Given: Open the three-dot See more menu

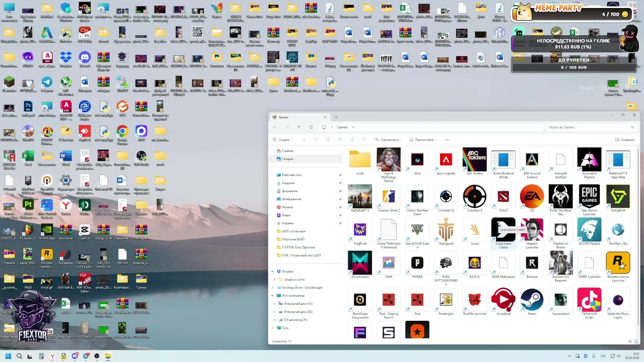Looking at the screenshot, I should pyautogui.click(x=447, y=140).
